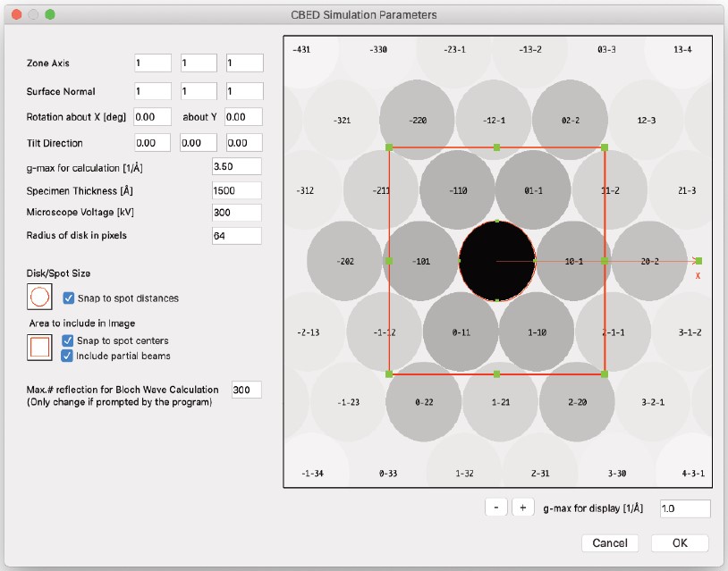The height and width of the screenshot is (571, 728).
Task: Uncheck Include partial beams
Action: [x=68, y=356]
